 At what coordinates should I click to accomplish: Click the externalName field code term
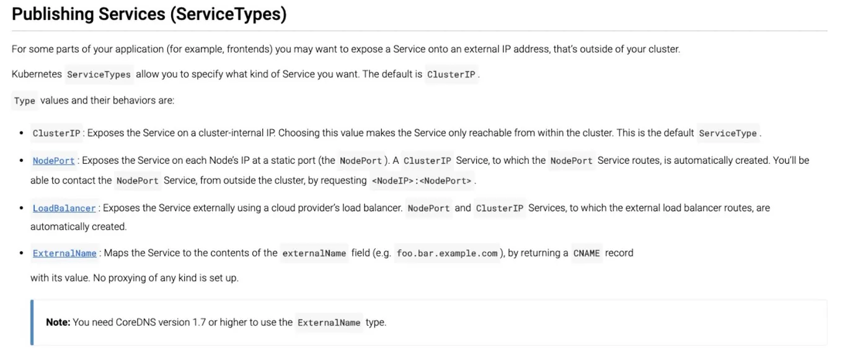point(314,253)
